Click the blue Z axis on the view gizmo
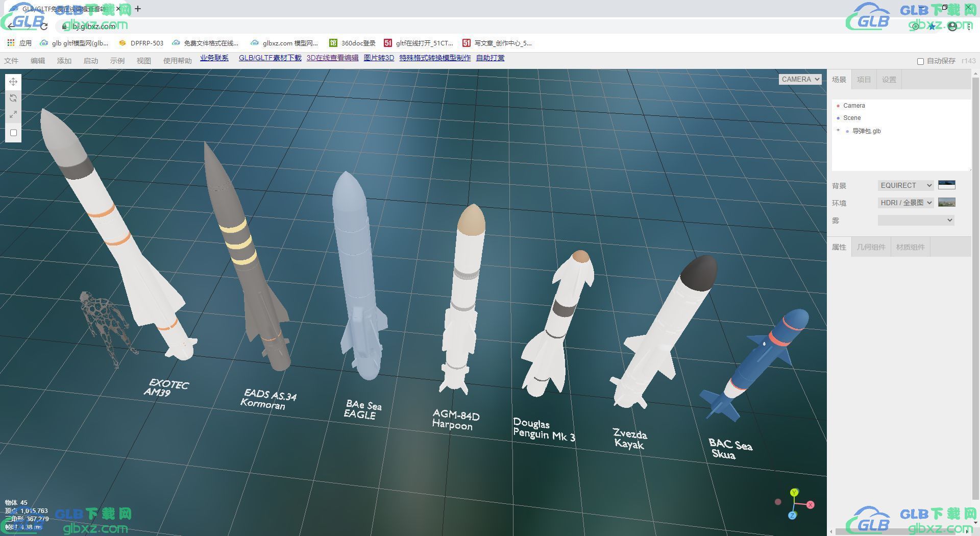Image resolution: width=980 pixels, height=536 pixels. 792,516
